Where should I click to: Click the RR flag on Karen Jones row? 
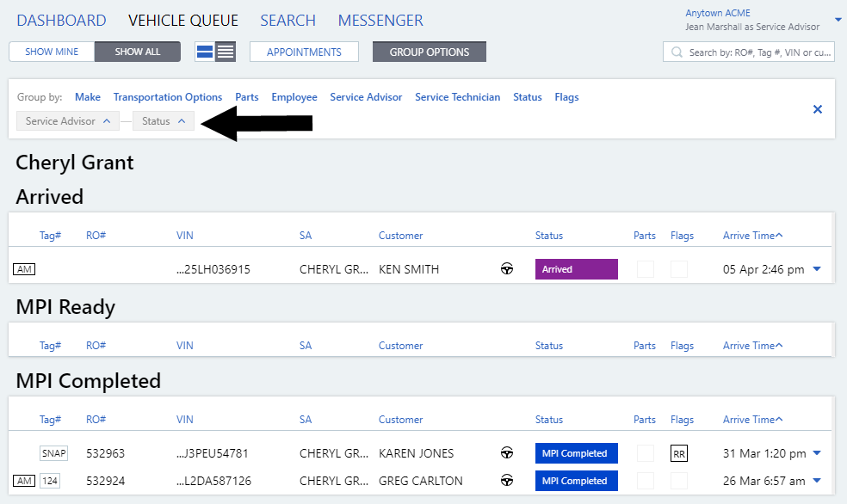pos(679,453)
